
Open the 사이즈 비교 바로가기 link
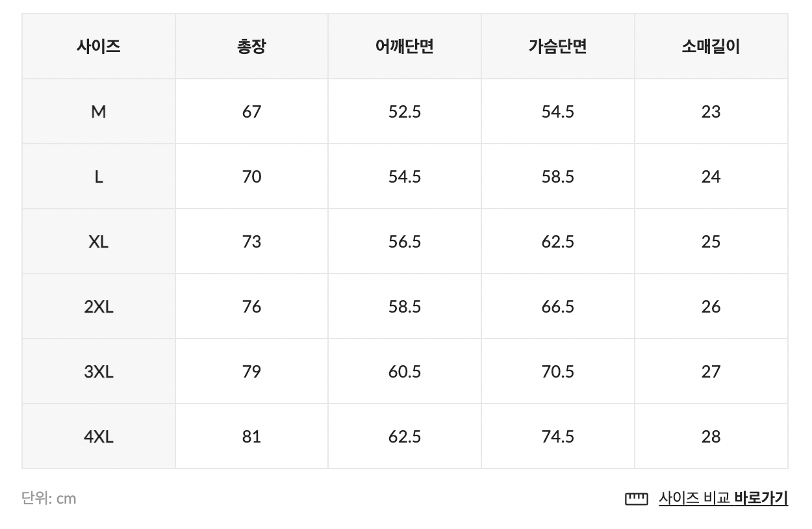[722, 498]
